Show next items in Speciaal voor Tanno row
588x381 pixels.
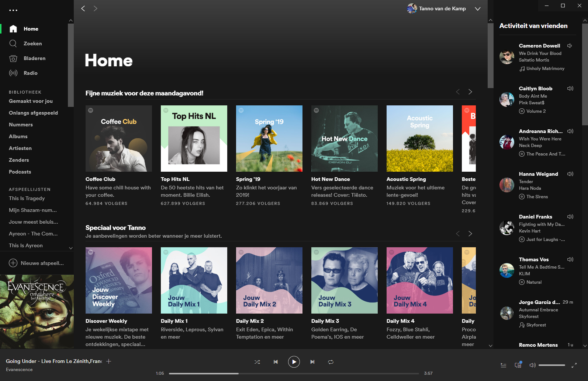point(470,234)
